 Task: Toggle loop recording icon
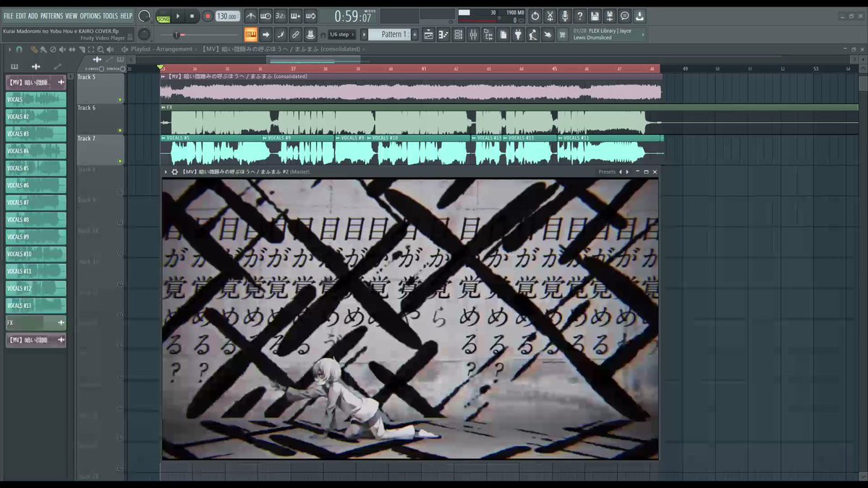[x=310, y=16]
